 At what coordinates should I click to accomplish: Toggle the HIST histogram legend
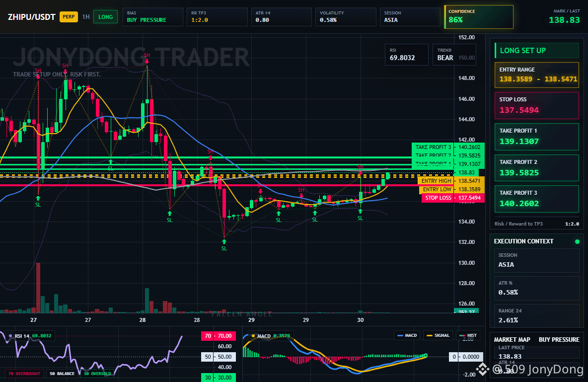point(468,335)
